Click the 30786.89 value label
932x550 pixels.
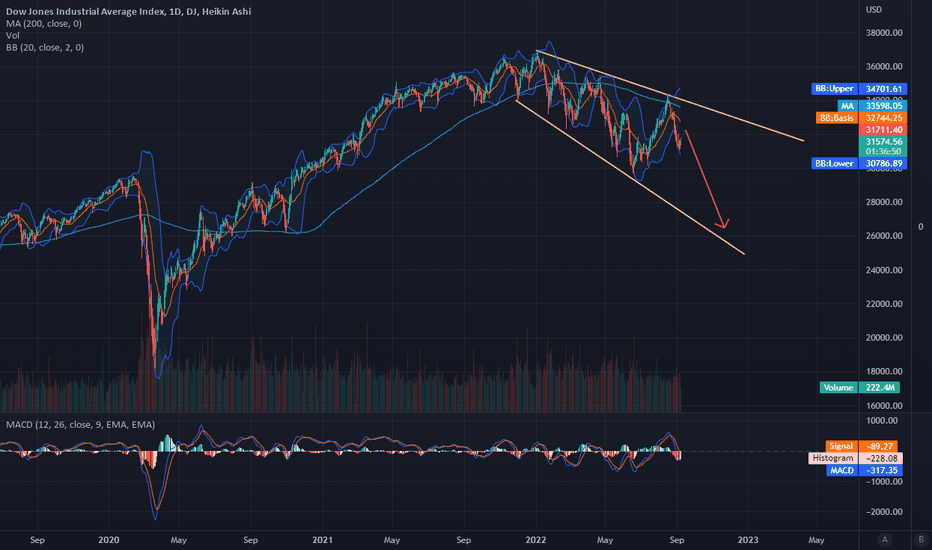click(883, 163)
